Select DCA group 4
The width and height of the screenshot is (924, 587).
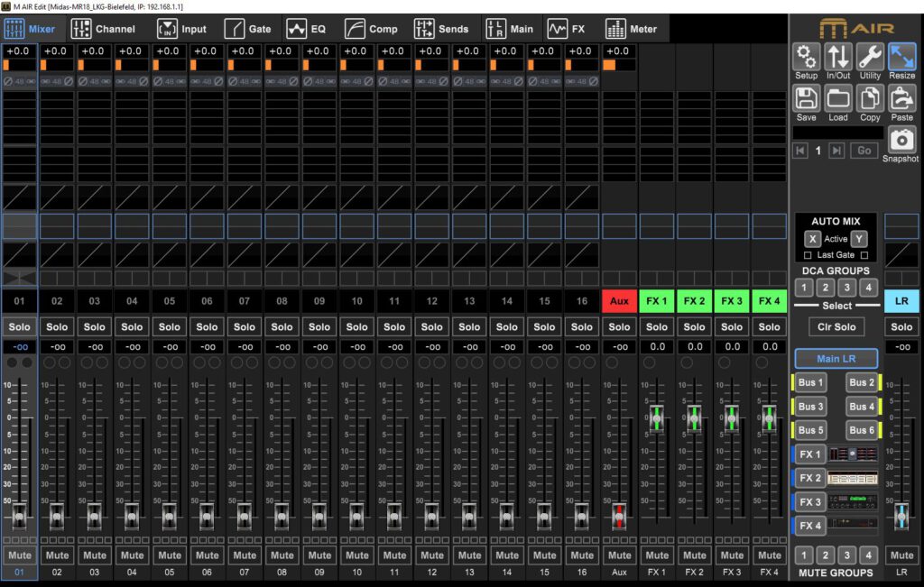coord(868,288)
